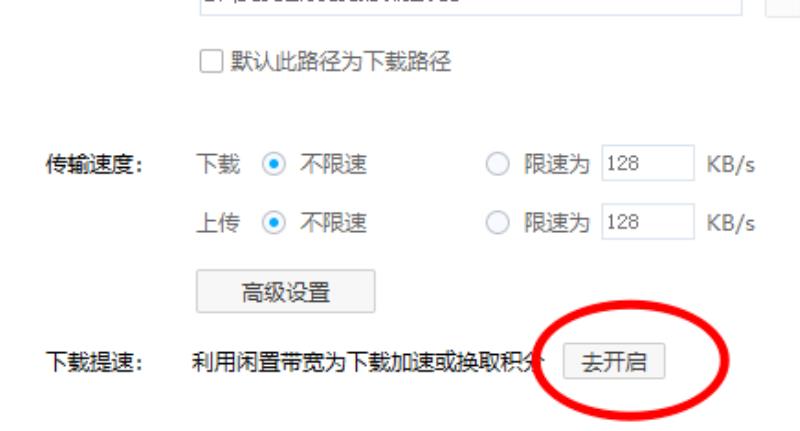This screenshot has height=431, width=800.
Task: Select 限速为 radio for 上传
Action: coord(497,222)
